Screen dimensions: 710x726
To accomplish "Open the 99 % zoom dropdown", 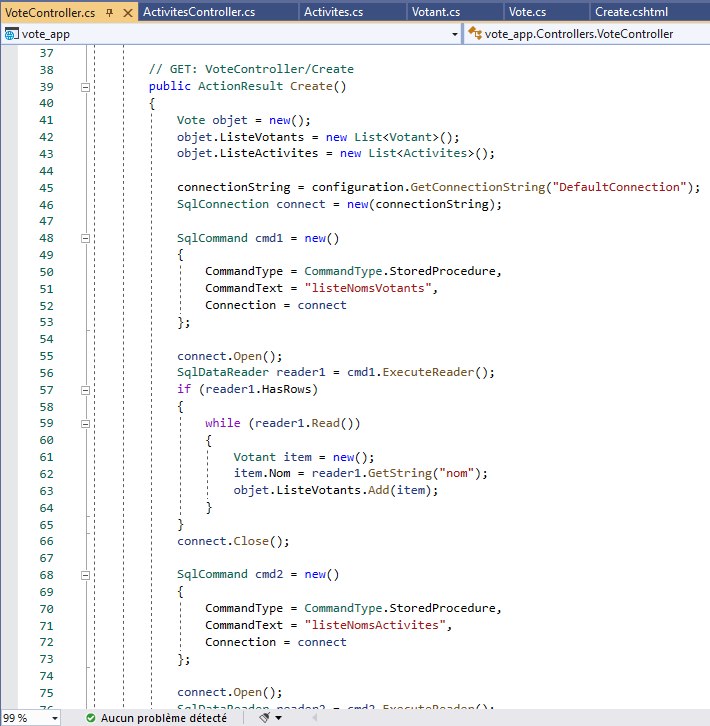I will [x=55, y=718].
